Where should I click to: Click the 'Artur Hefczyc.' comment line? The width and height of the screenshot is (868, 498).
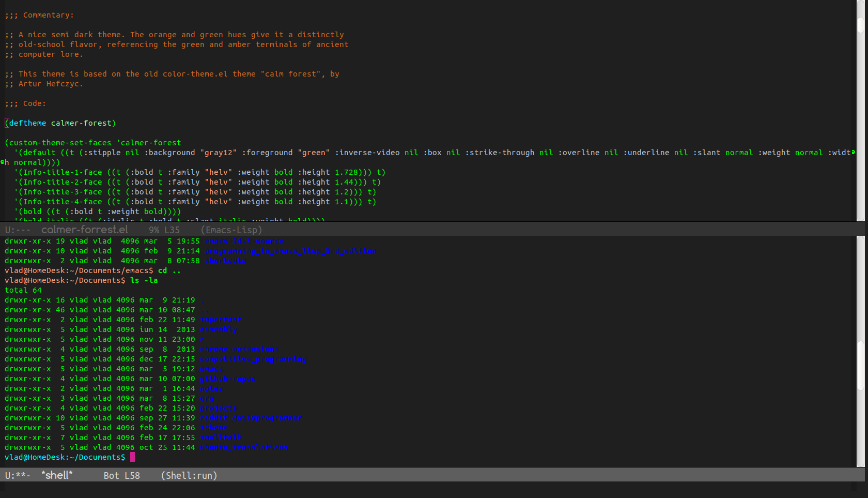[44, 84]
